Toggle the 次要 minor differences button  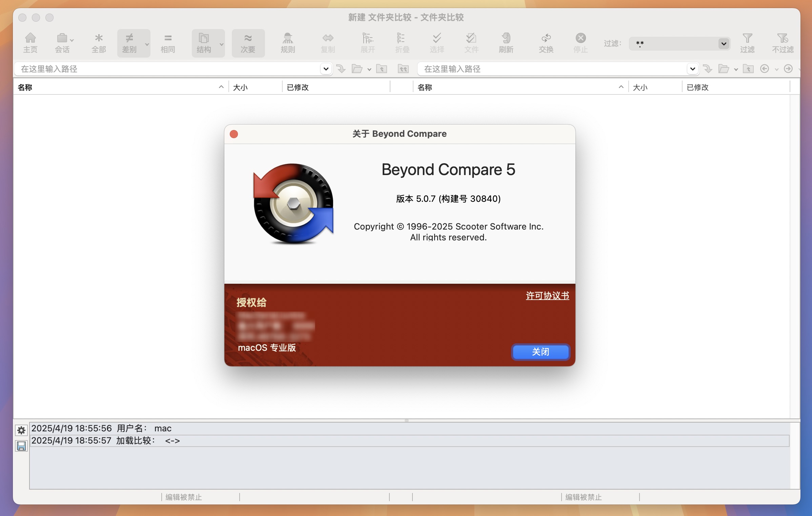248,43
